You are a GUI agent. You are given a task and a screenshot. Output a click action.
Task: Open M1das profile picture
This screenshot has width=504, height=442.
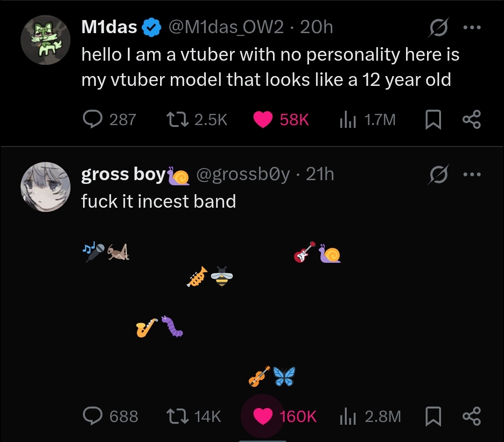pos(45,40)
